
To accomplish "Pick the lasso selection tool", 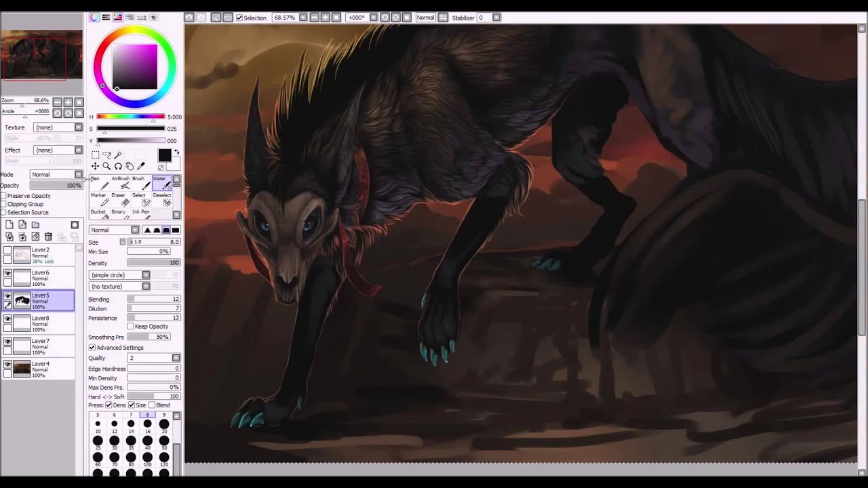I will pos(106,155).
